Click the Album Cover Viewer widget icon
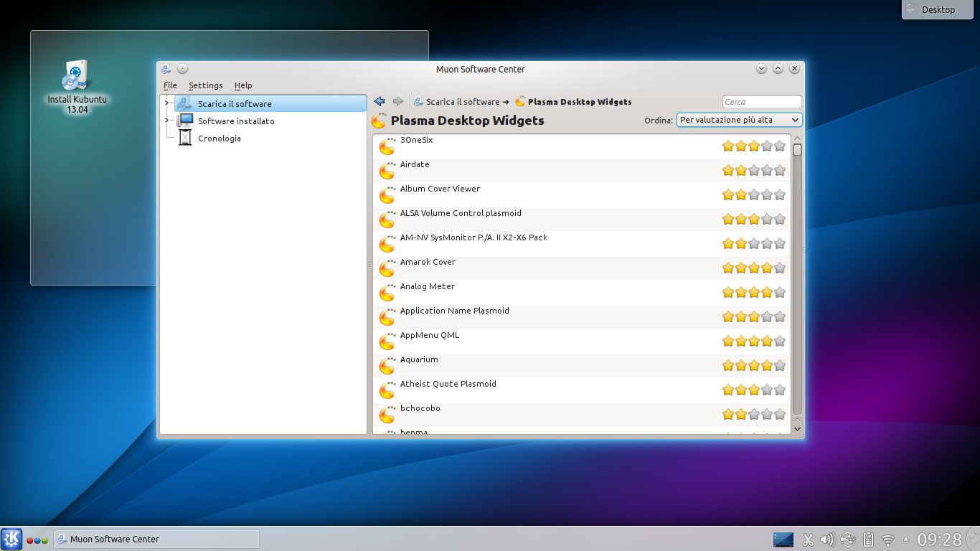This screenshot has width=980, height=551. (x=387, y=194)
